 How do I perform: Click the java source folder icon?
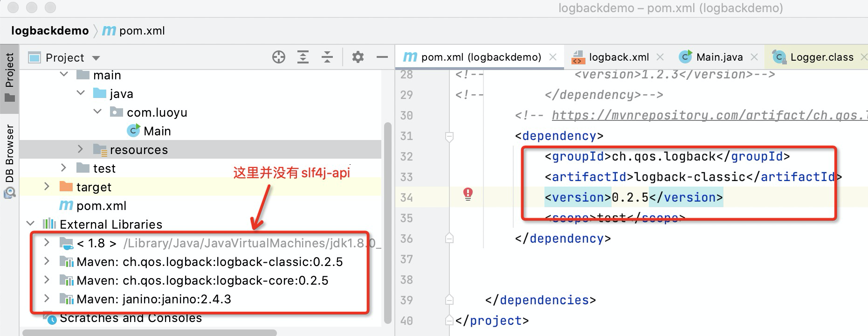click(x=100, y=93)
